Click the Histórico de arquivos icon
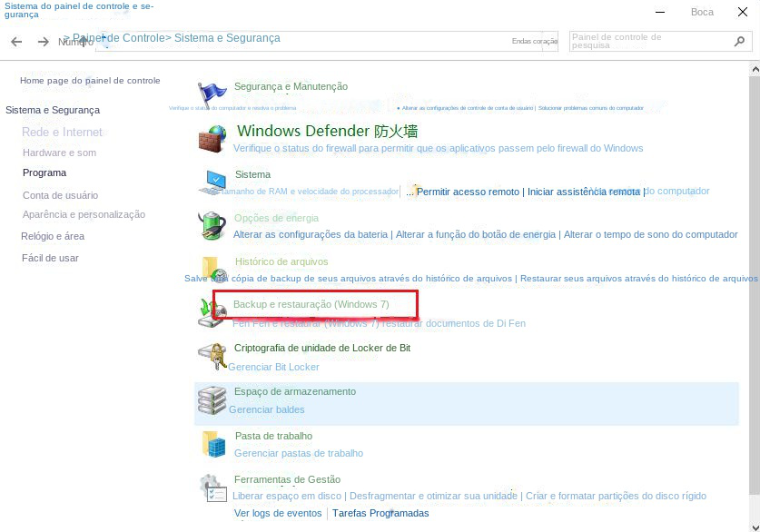760x532 pixels. point(212,268)
